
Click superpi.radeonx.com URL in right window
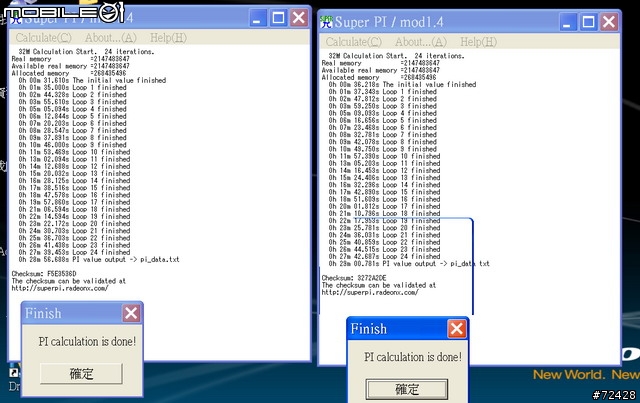370,292
